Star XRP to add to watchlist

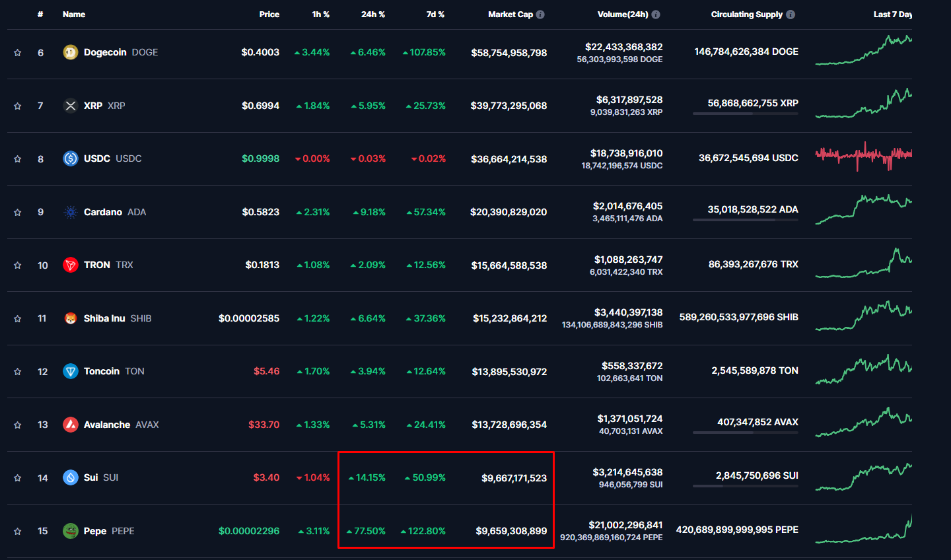(18, 106)
